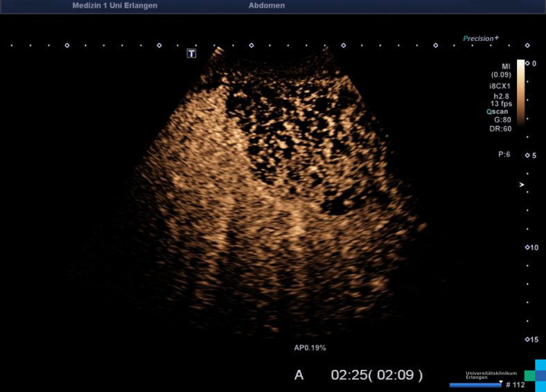Click the Abdomen exam type in header
546x392 pixels.
point(266,6)
